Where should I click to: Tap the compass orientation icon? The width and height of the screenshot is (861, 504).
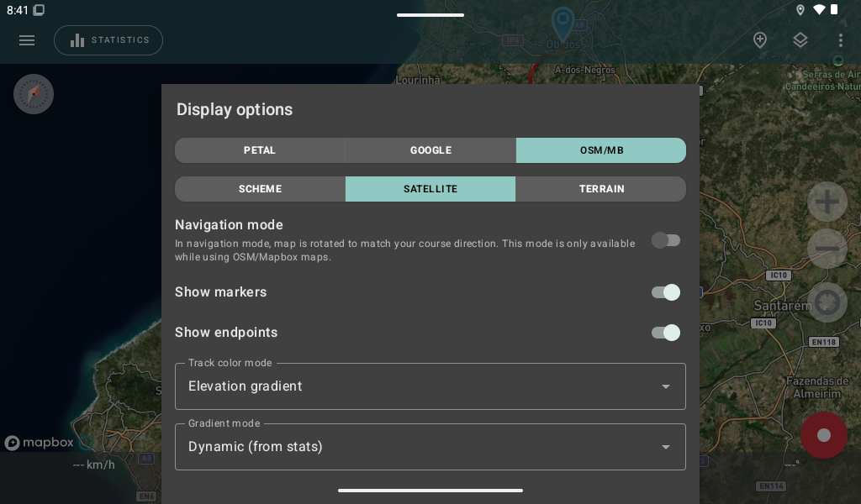coord(34,94)
